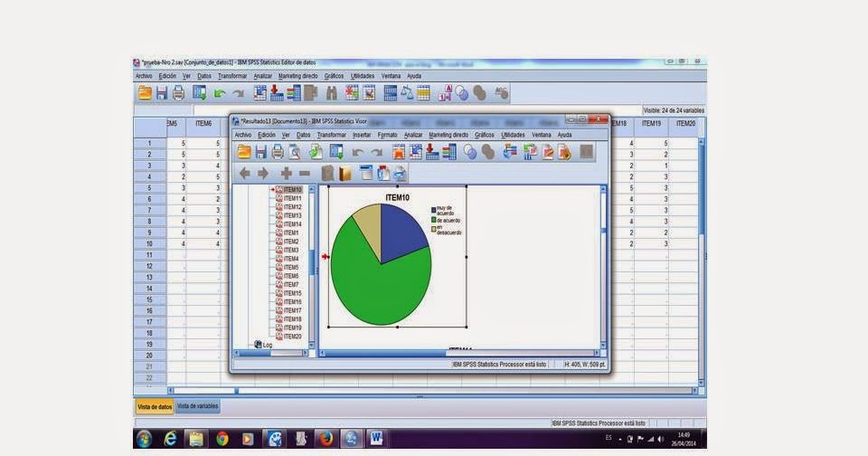Select ITEM15 in the outline tree
The image size is (868, 456).
[x=292, y=293]
